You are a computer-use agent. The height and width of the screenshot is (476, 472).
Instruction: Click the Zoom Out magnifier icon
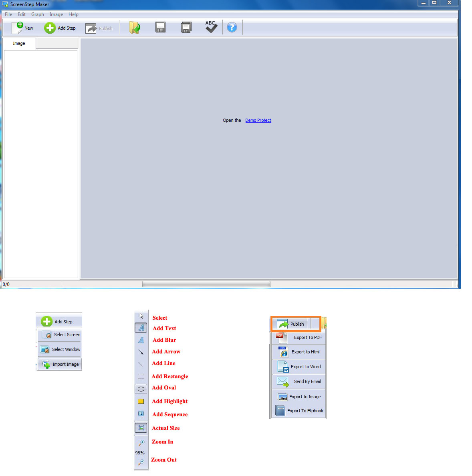pyautogui.click(x=141, y=462)
